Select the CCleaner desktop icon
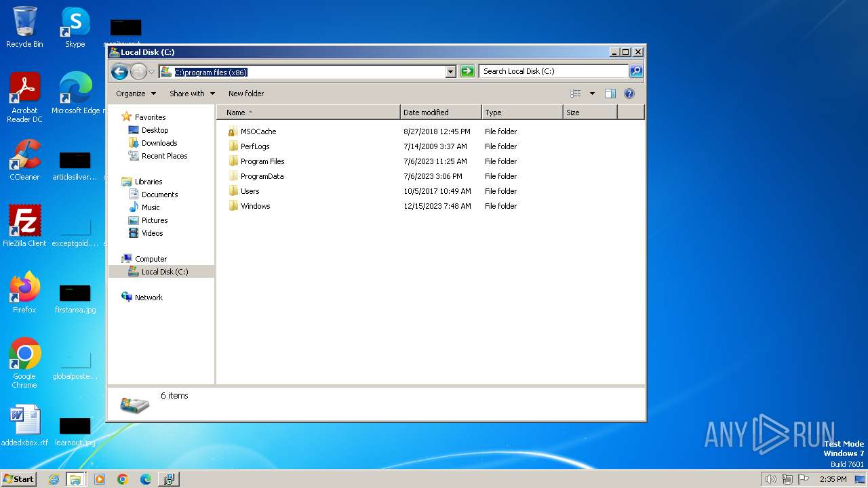The image size is (868, 488). (x=24, y=160)
